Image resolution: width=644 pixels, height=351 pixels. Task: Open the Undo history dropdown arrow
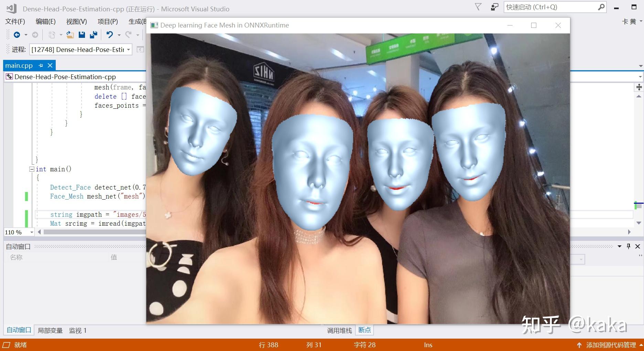119,35
